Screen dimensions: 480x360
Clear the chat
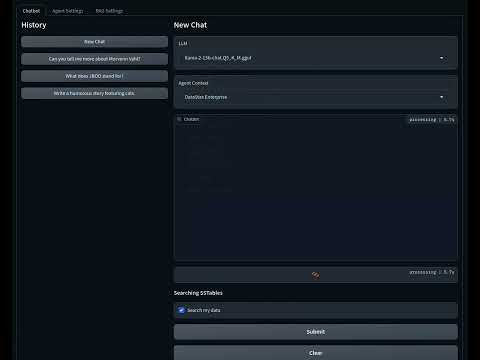(315, 353)
